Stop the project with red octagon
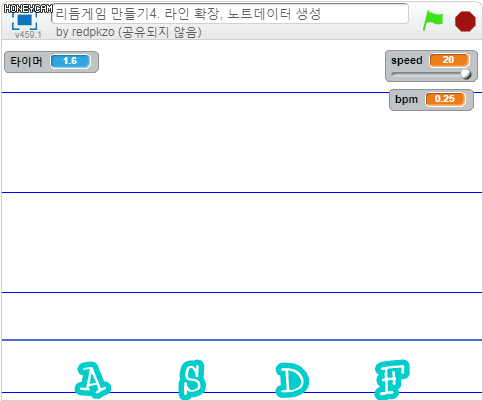Viewport: 483px width, 401px height. [465, 21]
